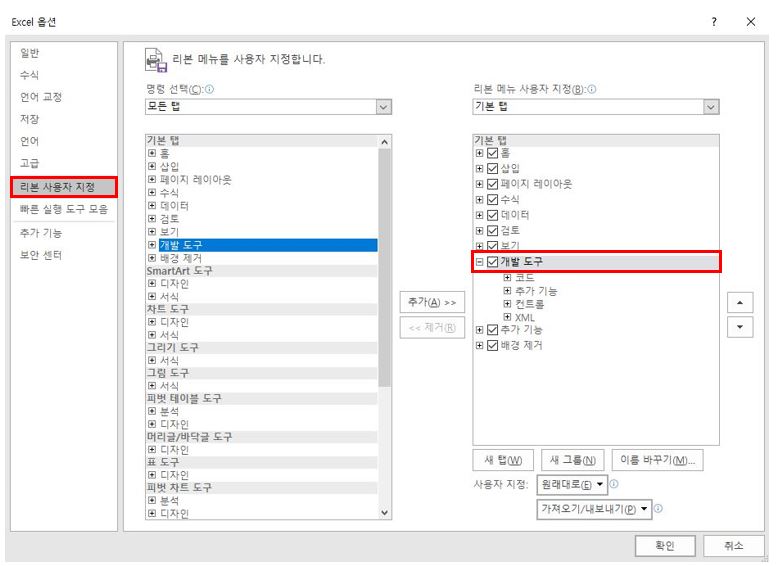The height and width of the screenshot is (566, 778).
Task: Open the 기본 탭 ribbon dropdown
Action: tap(711, 107)
